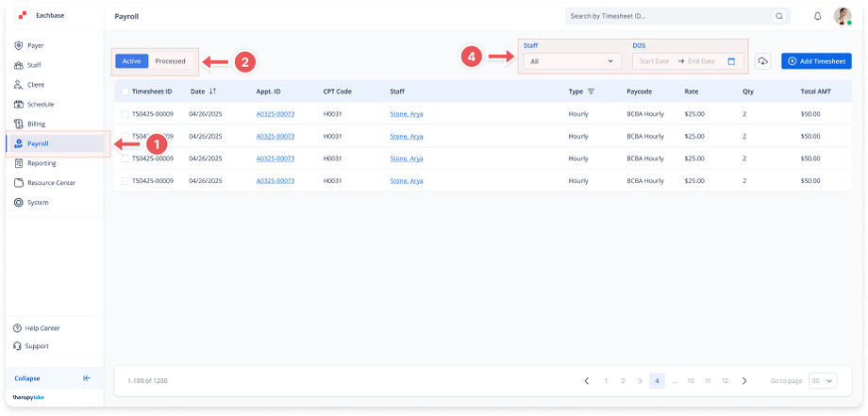Open the DOS calendar picker icon
Image resolution: width=868 pixels, height=416 pixels.
coord(731,61)
